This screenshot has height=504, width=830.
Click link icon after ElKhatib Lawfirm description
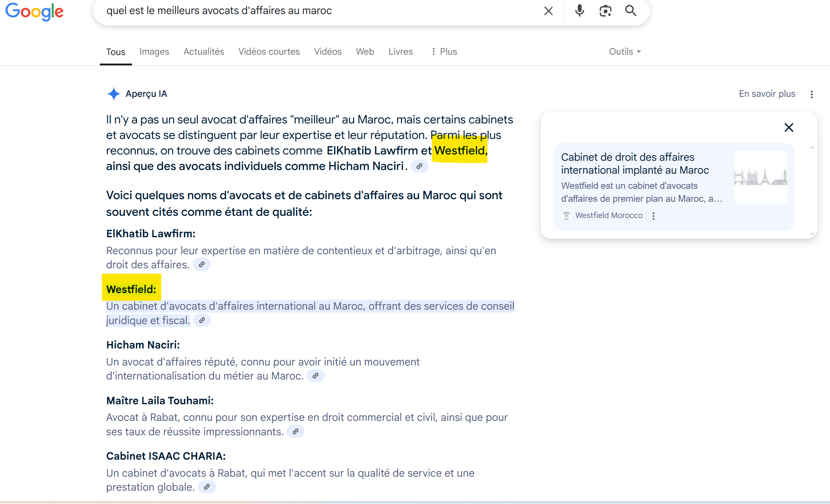(201, 265)
